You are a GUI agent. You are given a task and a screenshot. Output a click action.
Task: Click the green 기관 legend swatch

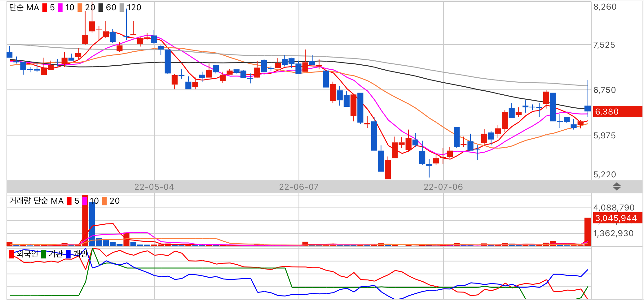(44, 254)
